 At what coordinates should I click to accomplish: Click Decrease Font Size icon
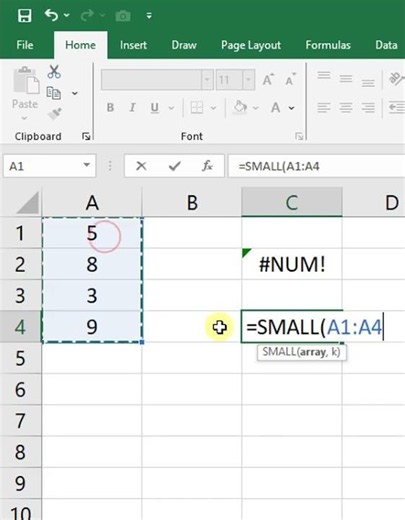point(290,79)
